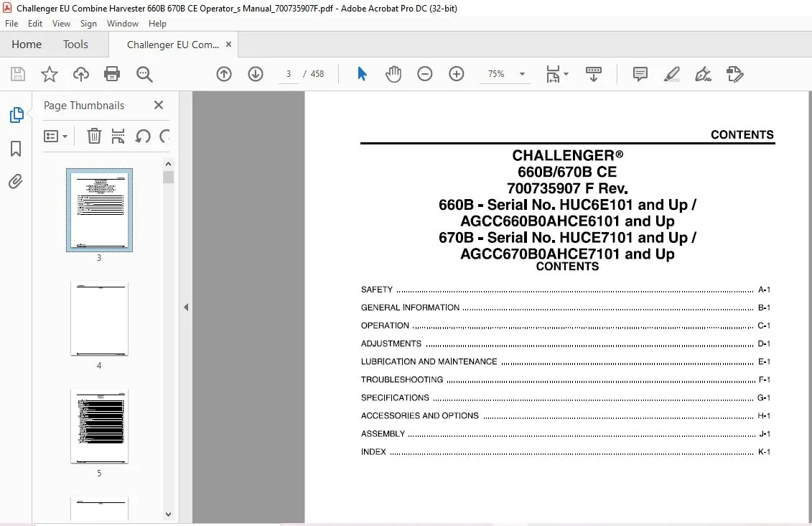This screenshot has height=526, width=812.
Task: Zoom in with the plus icon
Action: tap(456, 74)
